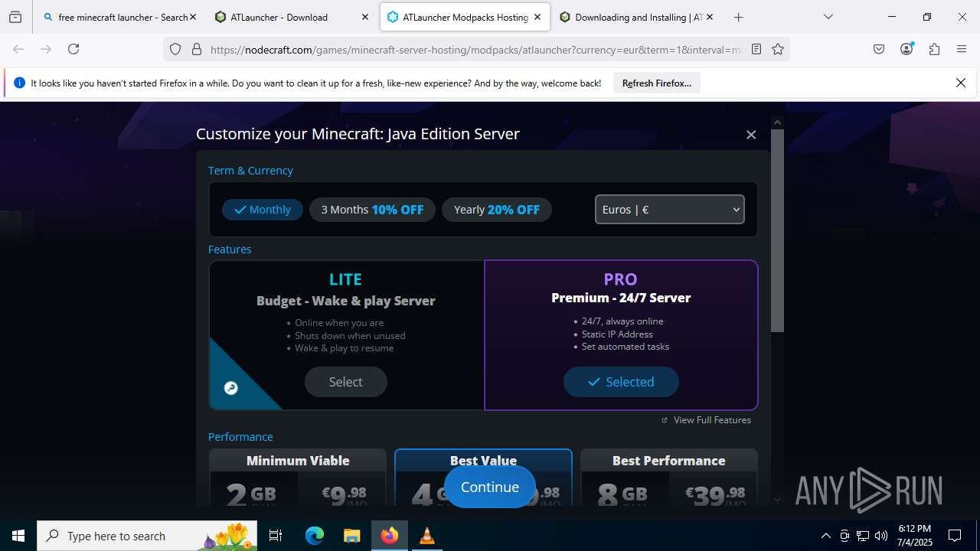Open Windows notification center
980x551 pixels.
(955, 536)
